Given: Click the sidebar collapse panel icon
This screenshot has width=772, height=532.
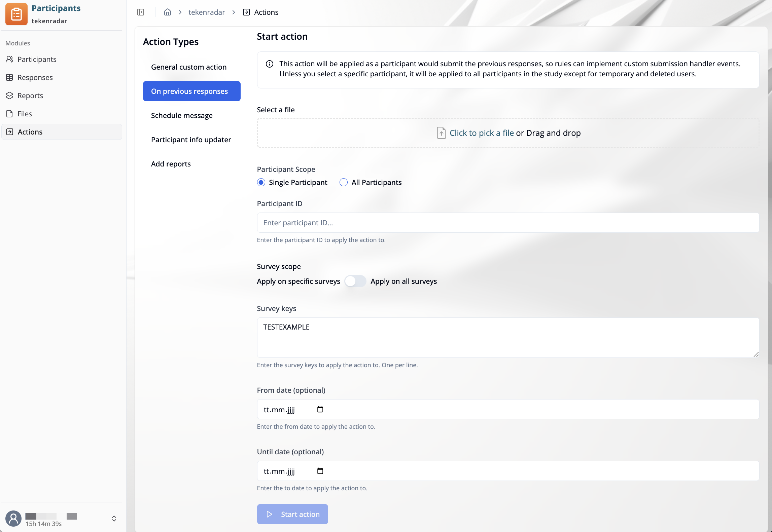Looking at the screenshot, I should pyautogui.click(x=141, y=12).
